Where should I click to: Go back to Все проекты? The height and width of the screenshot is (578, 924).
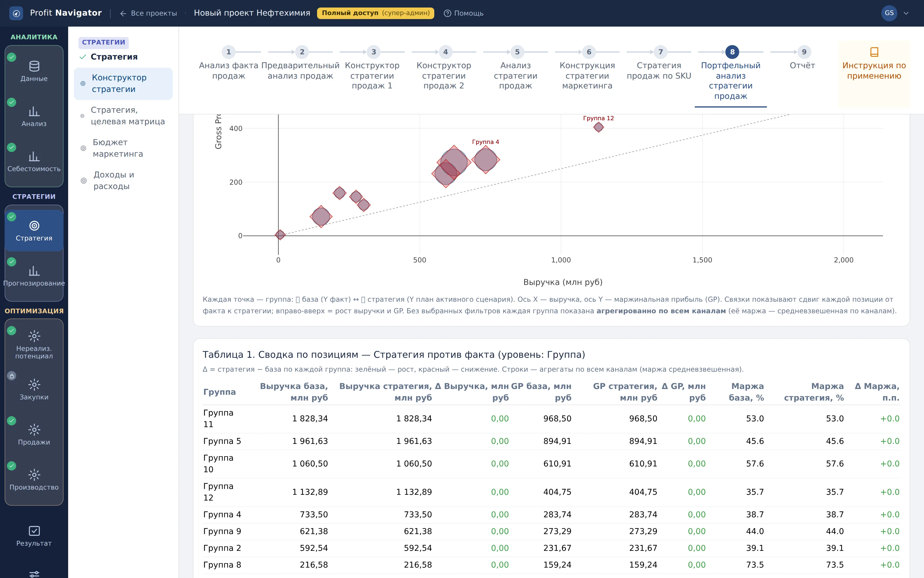tap(148, 13)
